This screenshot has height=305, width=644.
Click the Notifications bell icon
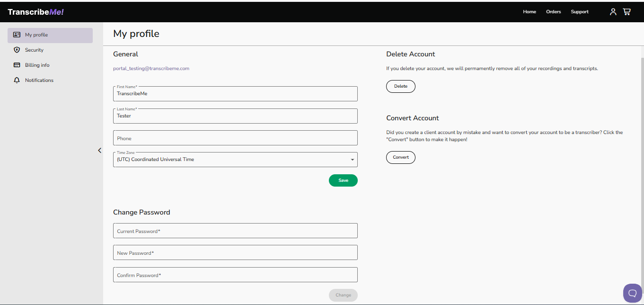coord(17,80)
